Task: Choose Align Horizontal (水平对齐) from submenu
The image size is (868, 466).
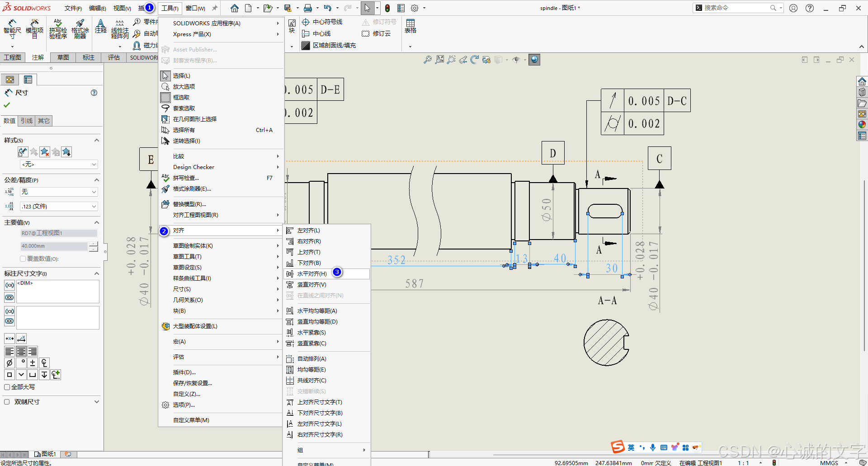Action: point(326,274)
